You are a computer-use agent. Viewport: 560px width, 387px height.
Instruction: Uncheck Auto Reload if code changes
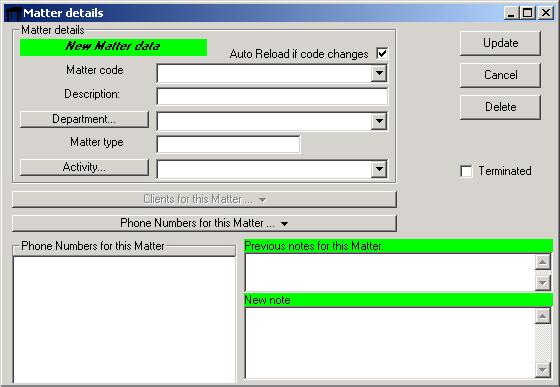coord(382,54)
